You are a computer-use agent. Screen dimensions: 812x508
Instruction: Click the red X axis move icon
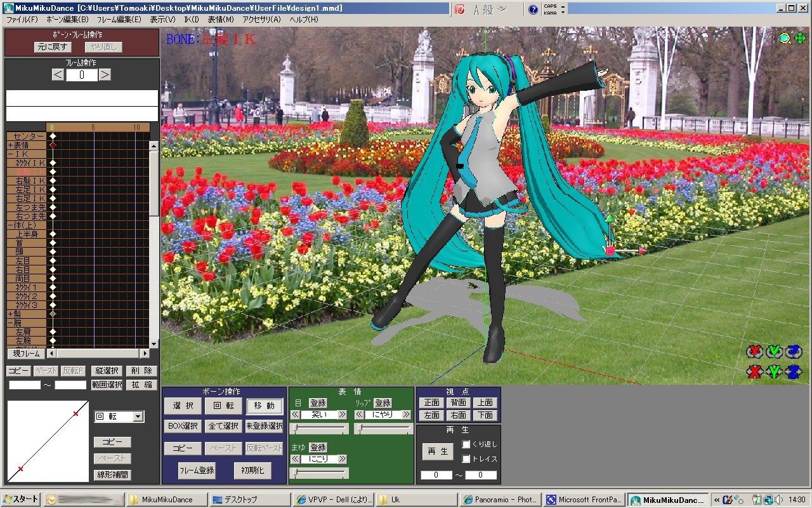[x=754, y=371]
